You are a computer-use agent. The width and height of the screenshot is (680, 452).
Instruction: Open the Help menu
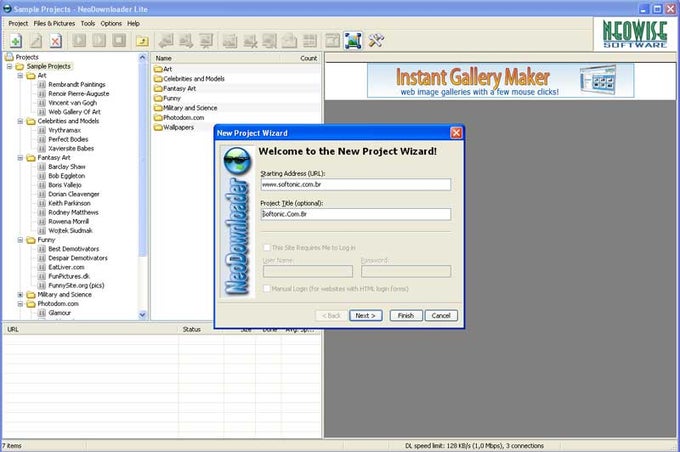pos(133,23)
